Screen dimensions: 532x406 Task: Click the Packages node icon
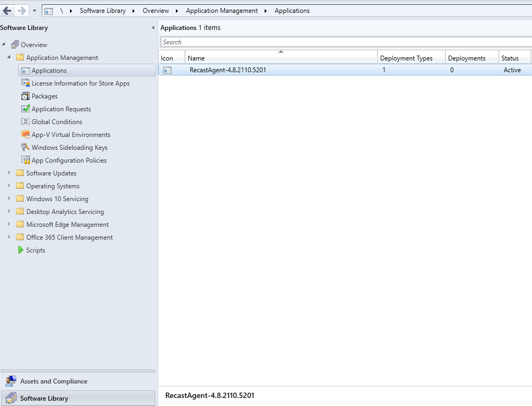coord(26,96)
